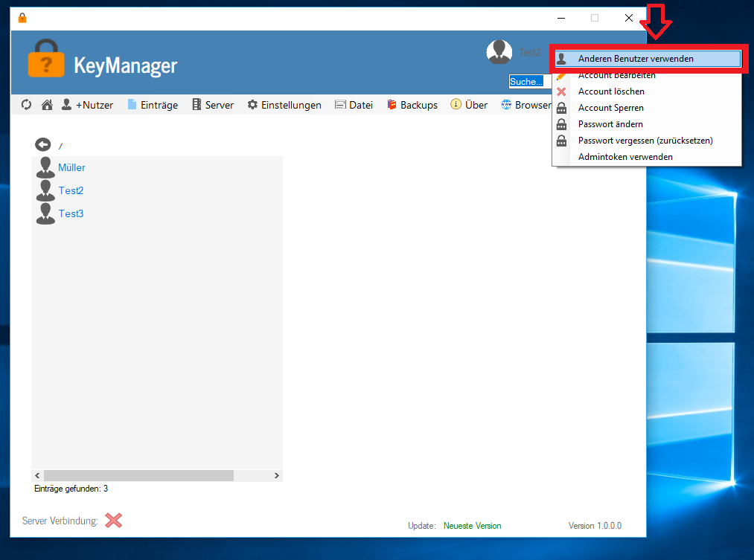Image resolution: width=754 pixels, height=560 pixels.
Task: Click the Test2 username beside the avatar
Action: pyautogui.click(x=530, y=52)
